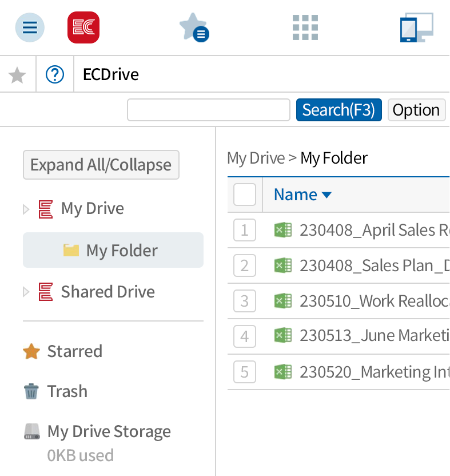
Task: Click the Search(F3) button
Action: point(339,110)
